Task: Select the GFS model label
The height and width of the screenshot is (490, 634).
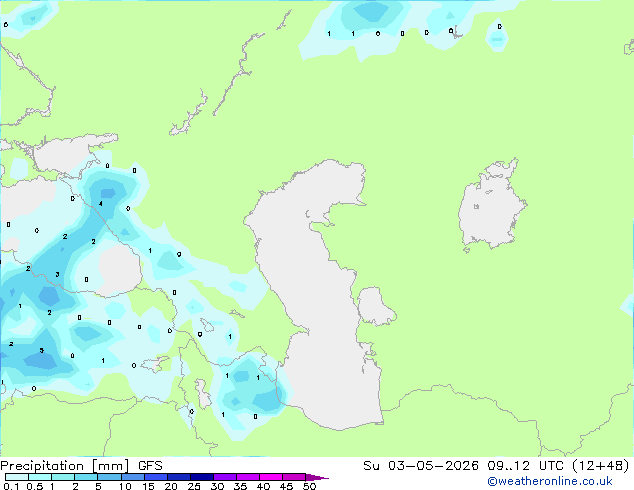Action: 150,466
